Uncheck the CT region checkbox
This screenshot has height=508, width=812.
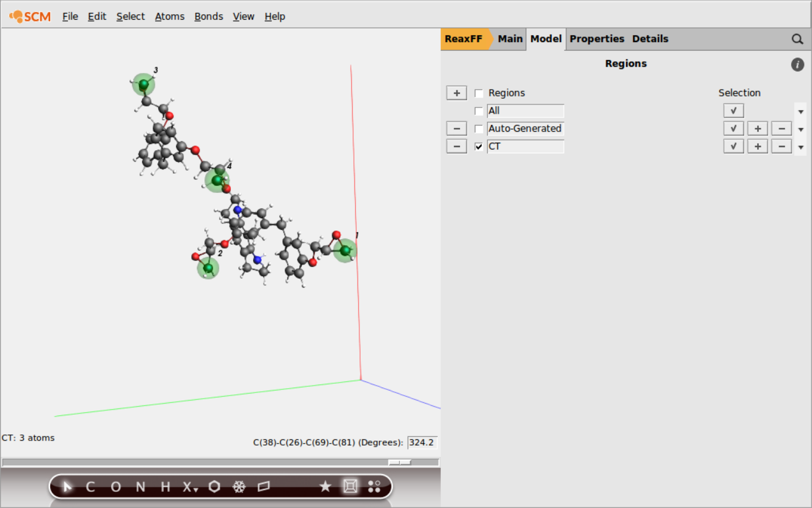pos(479,147)
